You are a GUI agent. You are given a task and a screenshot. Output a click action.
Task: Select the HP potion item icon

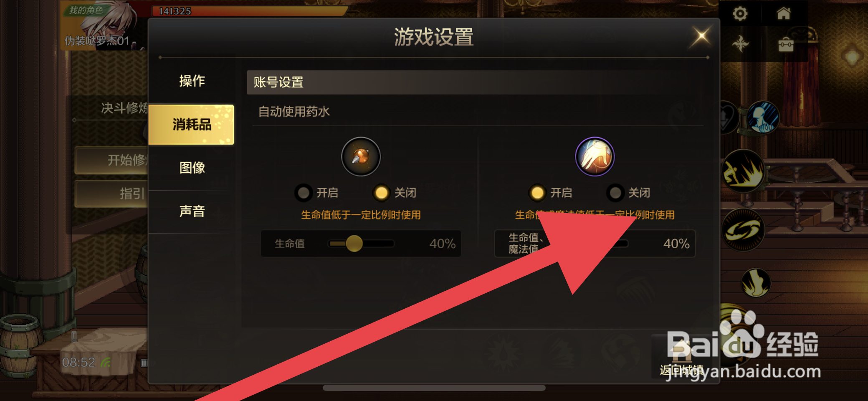[x=361, y=157]
